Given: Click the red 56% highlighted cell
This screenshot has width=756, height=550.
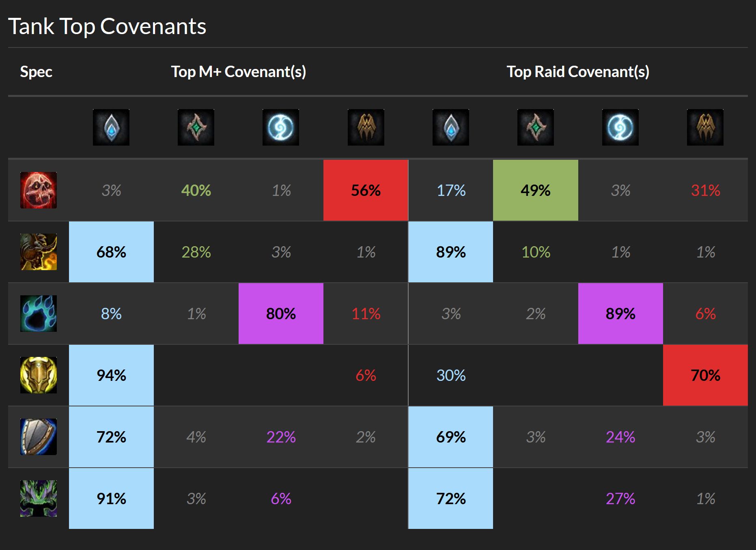Looking at the screenshot, I should point(366,190).
